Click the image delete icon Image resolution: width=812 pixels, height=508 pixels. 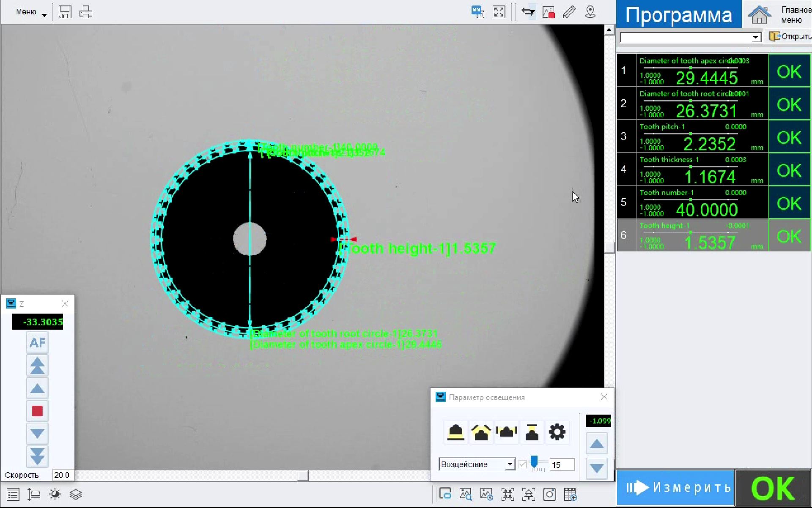pyautogui.click(x=486, y=494)
